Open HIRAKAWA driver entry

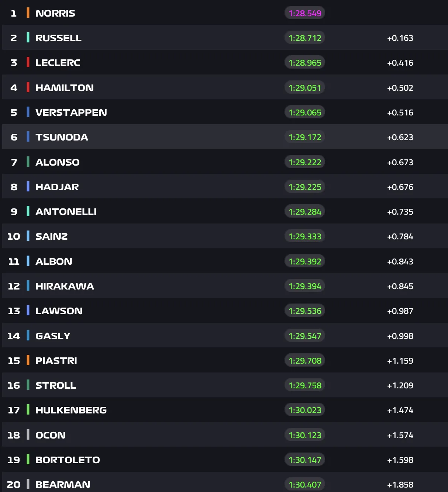click(x=65, y=286)
